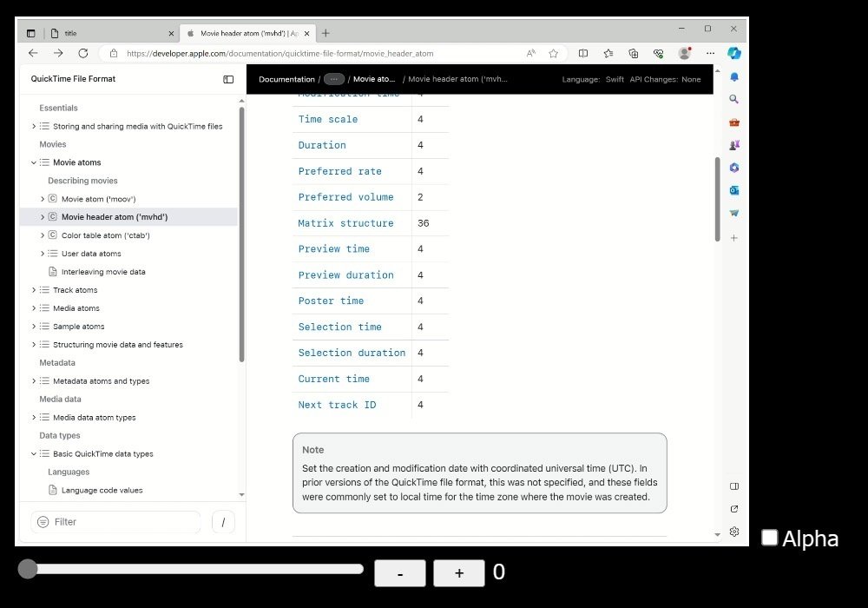Add this page to favorites star
Screen dimensions: 868x608
[x=553, y=53]
